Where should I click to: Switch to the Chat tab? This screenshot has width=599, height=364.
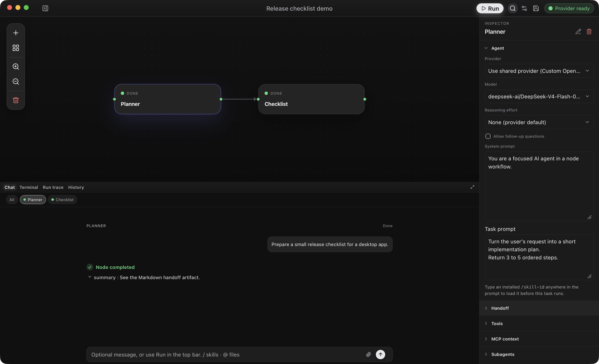(10, 187)
